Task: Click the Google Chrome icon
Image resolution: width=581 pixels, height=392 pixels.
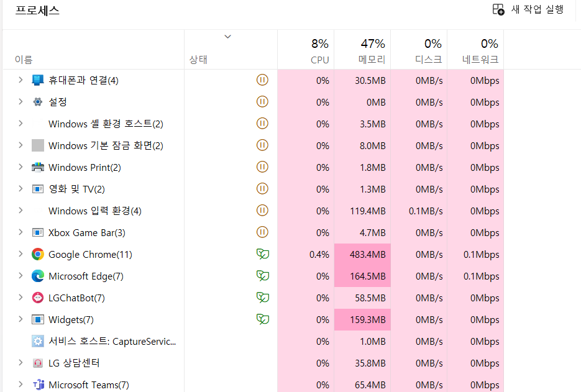Action: 38,254
